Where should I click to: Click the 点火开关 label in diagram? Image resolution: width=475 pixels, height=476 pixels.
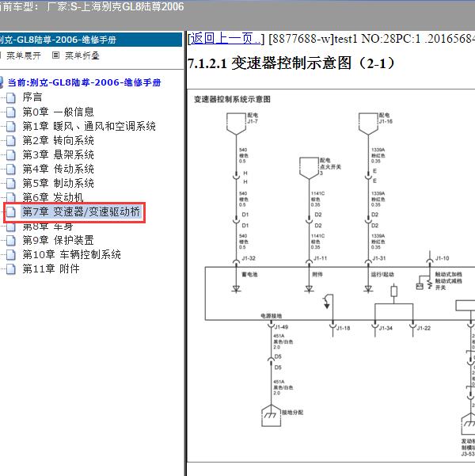[331, 166]
